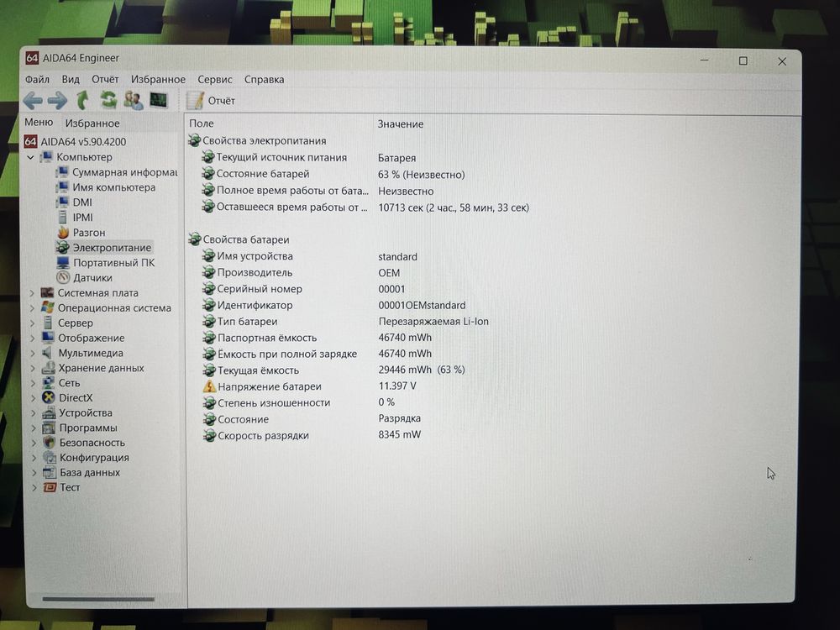Click the Безопасность shield icon
Screen dimensions: 840x630
coord(50,443)
